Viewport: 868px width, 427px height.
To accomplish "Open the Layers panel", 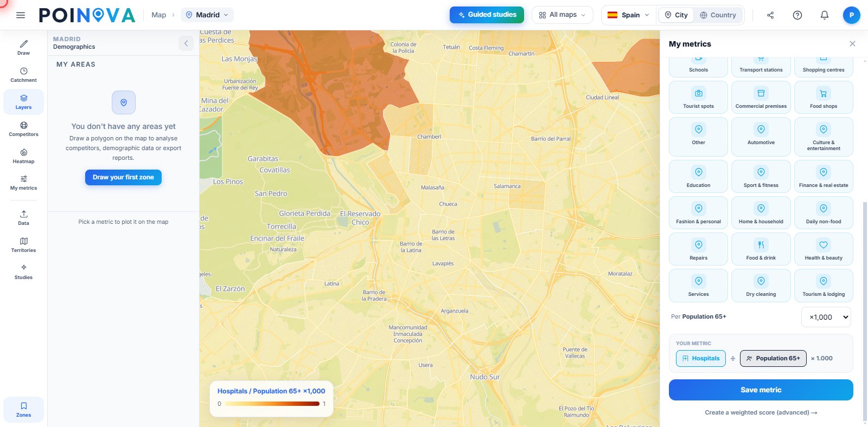I will pyautogui.click(x=23, y=102).
